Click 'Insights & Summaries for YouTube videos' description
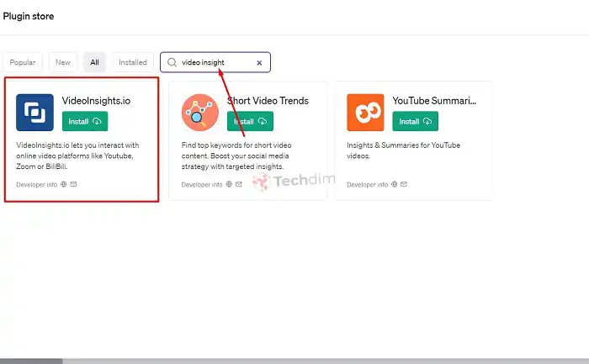Viewport: 589px width, 364px height. 403,150
